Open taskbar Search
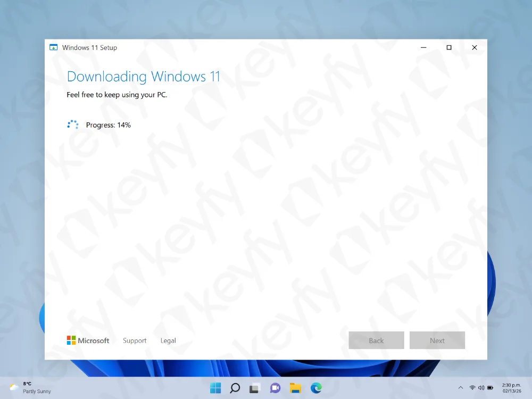Image resolution: width=532 pixels, height=399 pixels. (x=235, y=388)
